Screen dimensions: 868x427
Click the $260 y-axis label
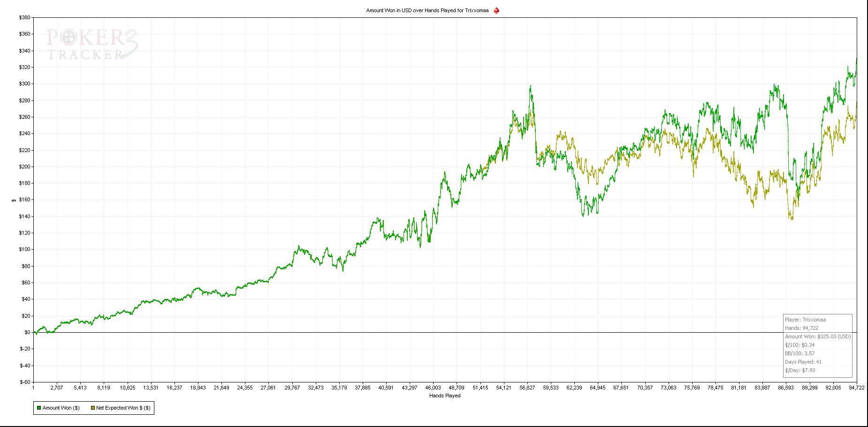tap(24, 117)
